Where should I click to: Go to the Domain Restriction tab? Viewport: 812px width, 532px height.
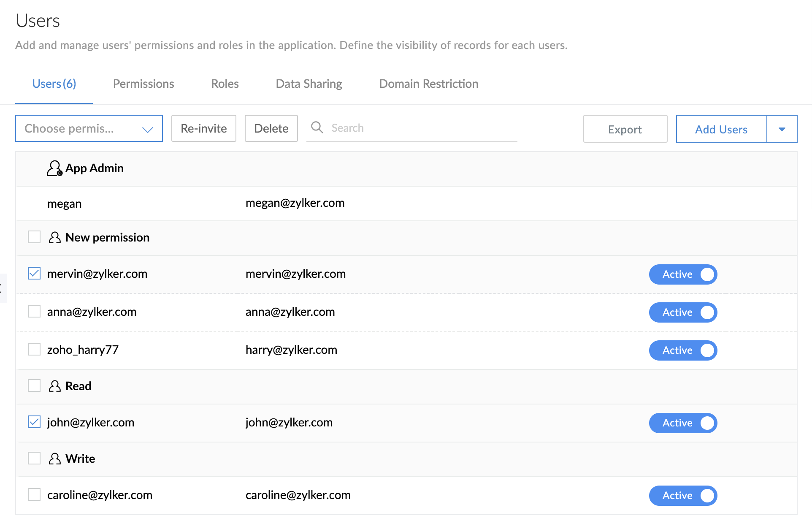(428, 84)
